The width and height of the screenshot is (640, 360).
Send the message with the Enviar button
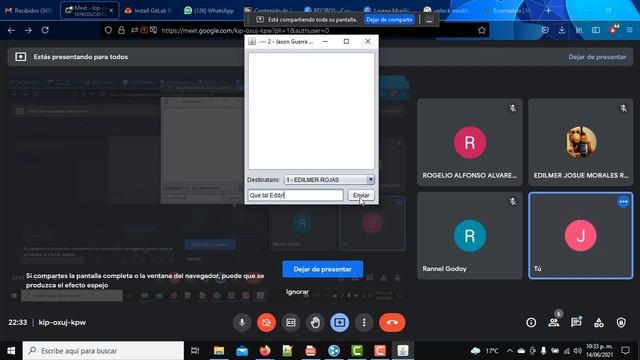tap(361, 195)
